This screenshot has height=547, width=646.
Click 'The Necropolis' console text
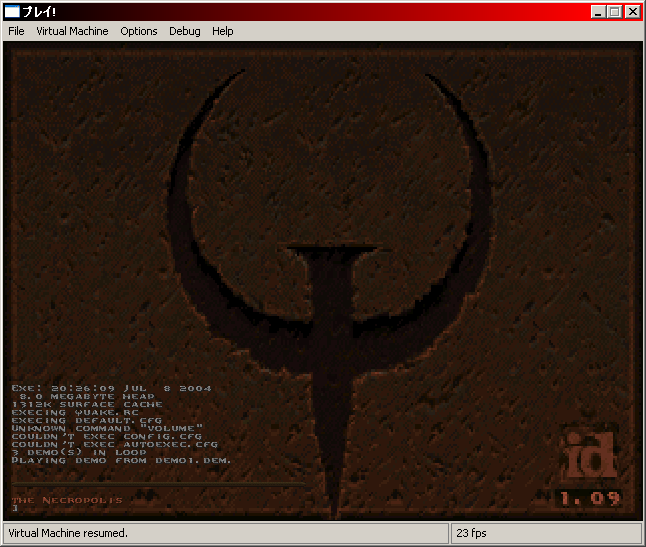pos(67,500)
